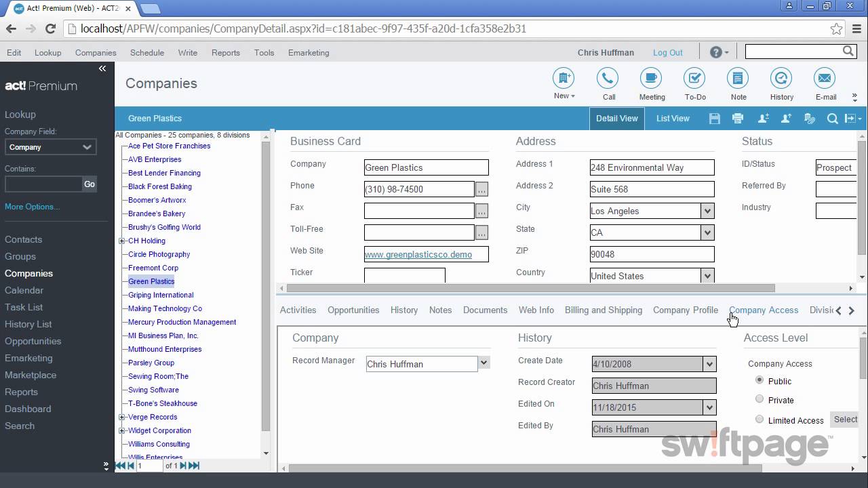Click the business card horizontal scrollbar
Screen dimensions: 868x488
[x=530, y=288]
